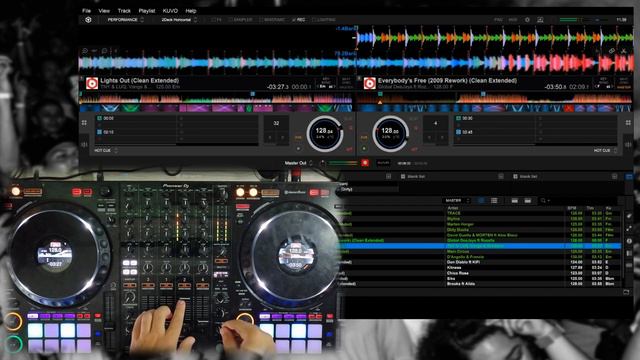This screenshot has width=640, height=360.
Task: Click the tag icon in right sidebar
Action: [x=629, y=216]
